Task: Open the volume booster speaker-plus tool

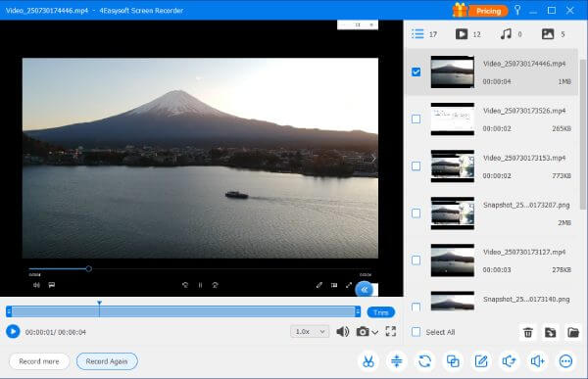Action: pos(537,361)
